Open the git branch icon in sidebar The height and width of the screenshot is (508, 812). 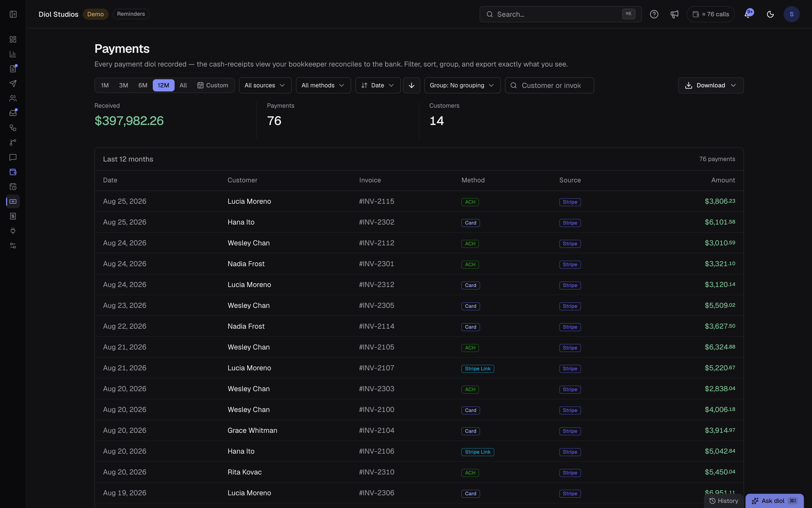13,142
